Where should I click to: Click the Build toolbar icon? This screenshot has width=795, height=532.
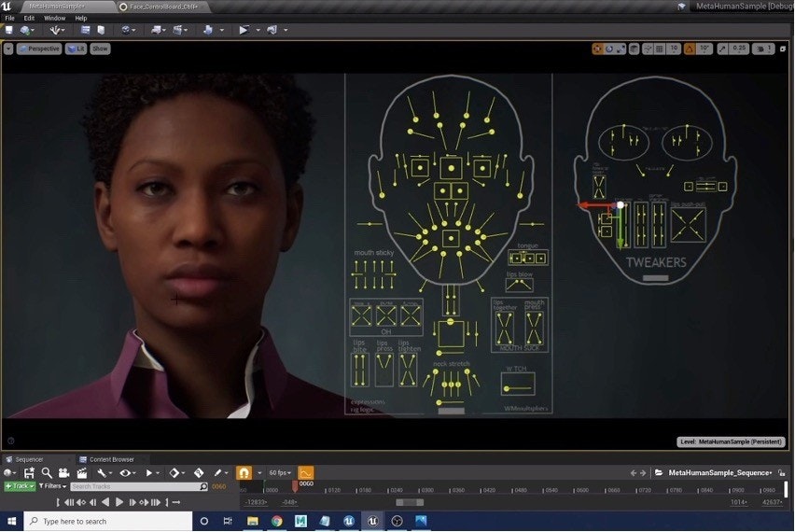pyautogui.click(x=207, y=30)
